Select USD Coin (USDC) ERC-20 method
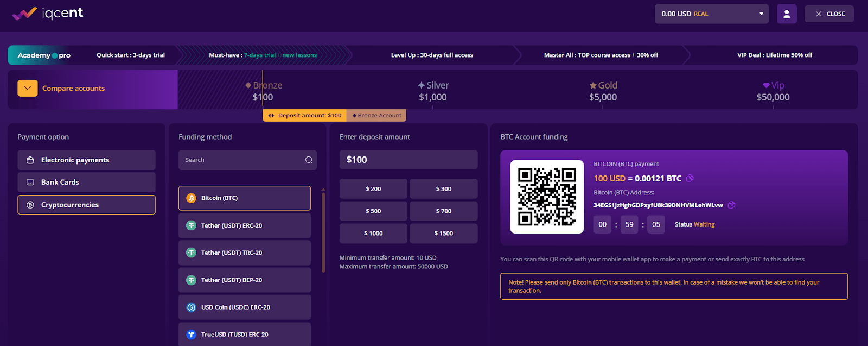The image size is (868, 346). pos(245,307)
